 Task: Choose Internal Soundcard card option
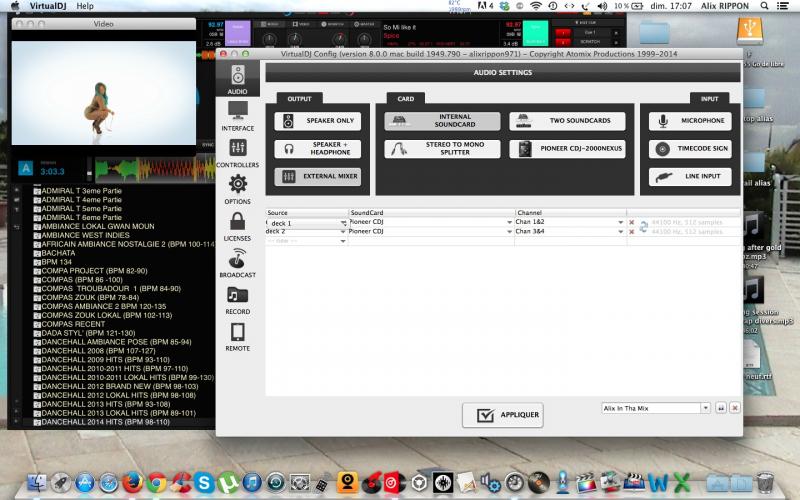tap(442, 121)
